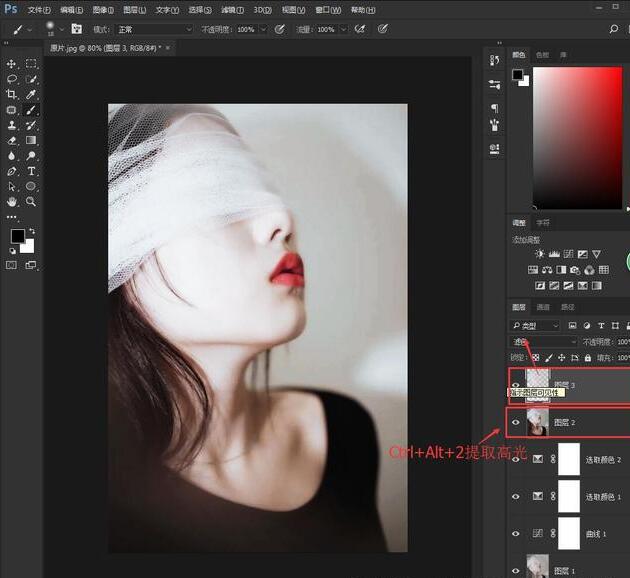Select the Zoom magnifier tool
This screenshot has height=578, width=630.
click(x=31, y=201)
